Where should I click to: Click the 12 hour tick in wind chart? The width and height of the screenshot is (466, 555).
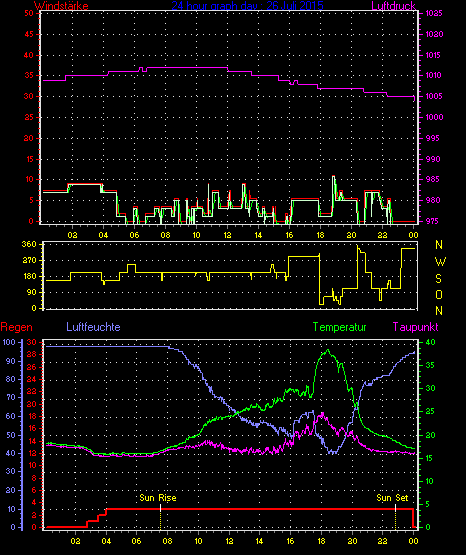tap(227, 235)
